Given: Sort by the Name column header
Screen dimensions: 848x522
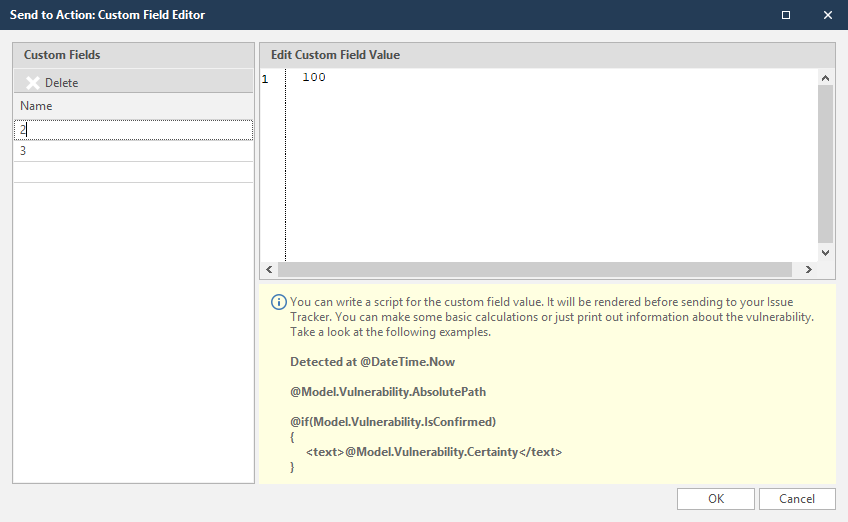Looking at the screenshot, I should coord(36,106).
